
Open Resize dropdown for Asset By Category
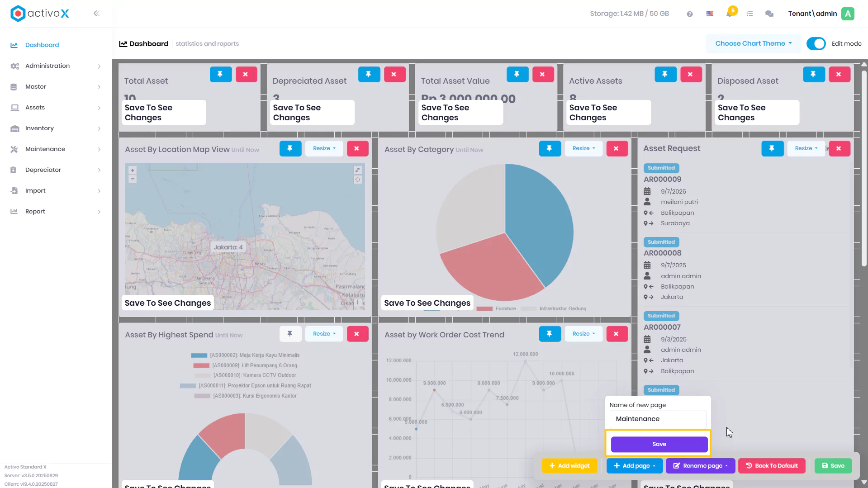pos(583,148)
